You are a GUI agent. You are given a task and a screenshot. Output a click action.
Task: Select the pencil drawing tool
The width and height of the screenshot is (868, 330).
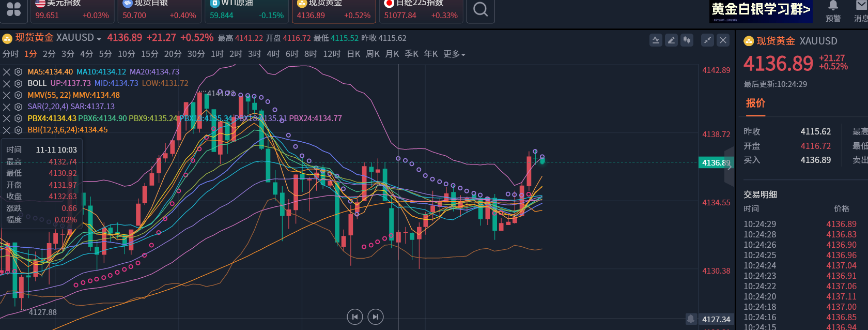tap(671, 40)
